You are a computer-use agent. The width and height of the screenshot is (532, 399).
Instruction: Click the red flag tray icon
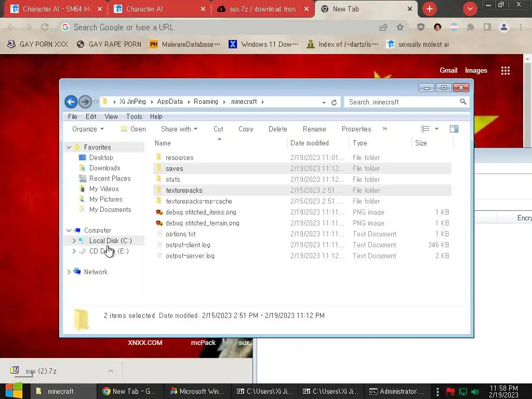(x=450, y=392)
